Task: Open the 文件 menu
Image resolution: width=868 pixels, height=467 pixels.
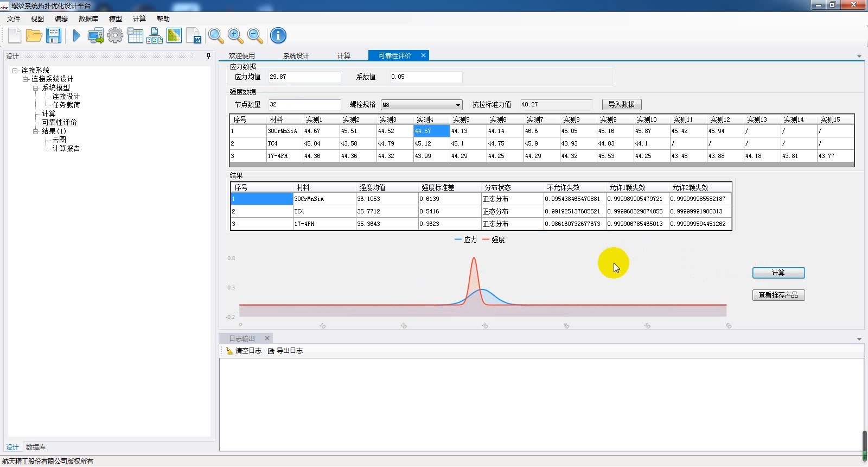Action: 14,19
